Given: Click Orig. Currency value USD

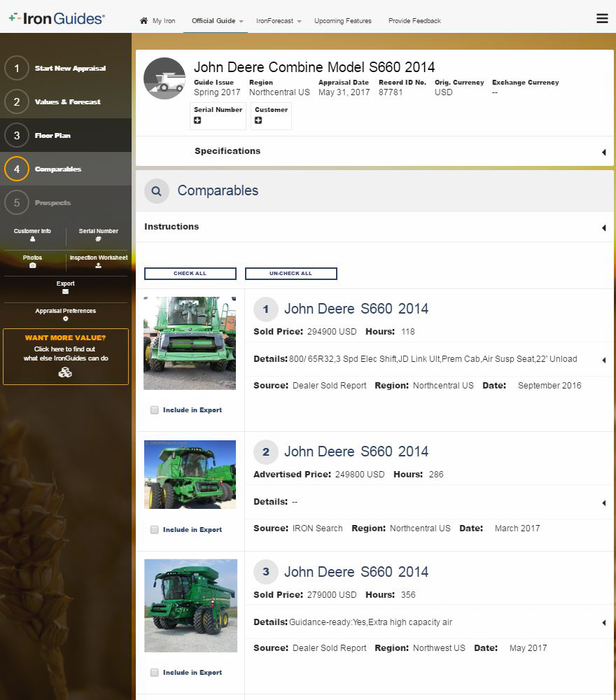Looking at the screenshot, I should pyautogui.click(x=444, y=92).
